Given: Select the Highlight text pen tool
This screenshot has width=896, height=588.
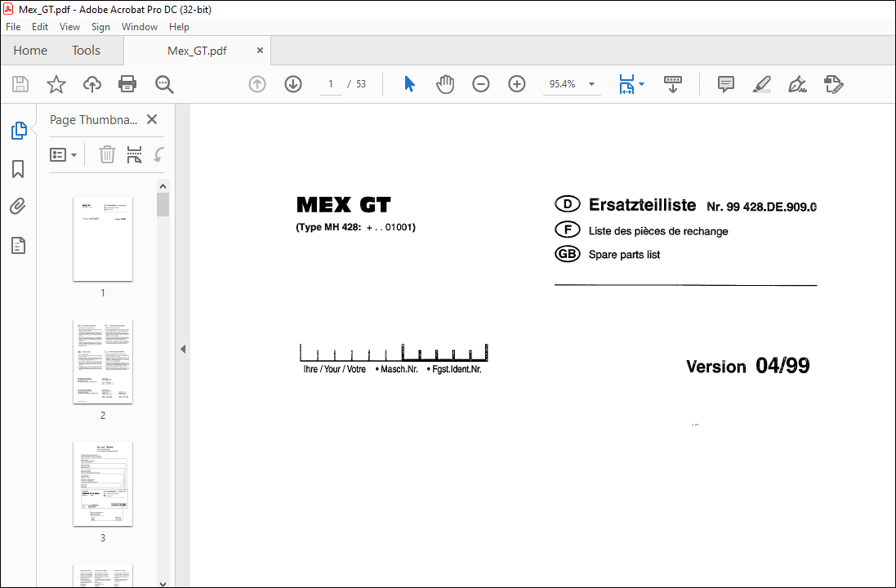Looking at the screenshot, I should (x=762, y=84).
